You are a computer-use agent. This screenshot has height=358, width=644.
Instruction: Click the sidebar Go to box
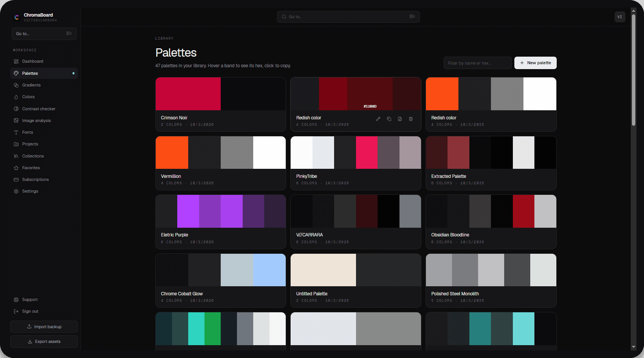click(44, 34)
